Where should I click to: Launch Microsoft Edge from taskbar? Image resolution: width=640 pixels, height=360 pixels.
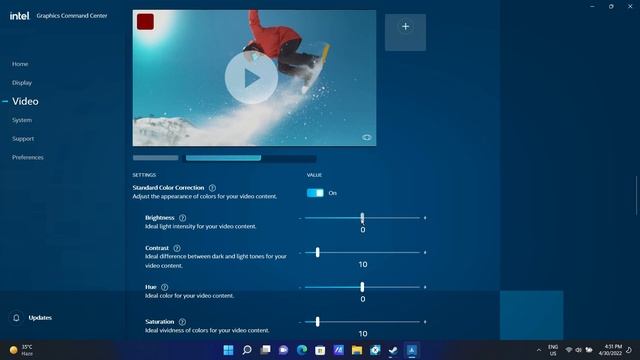click(x=302, y=350)
